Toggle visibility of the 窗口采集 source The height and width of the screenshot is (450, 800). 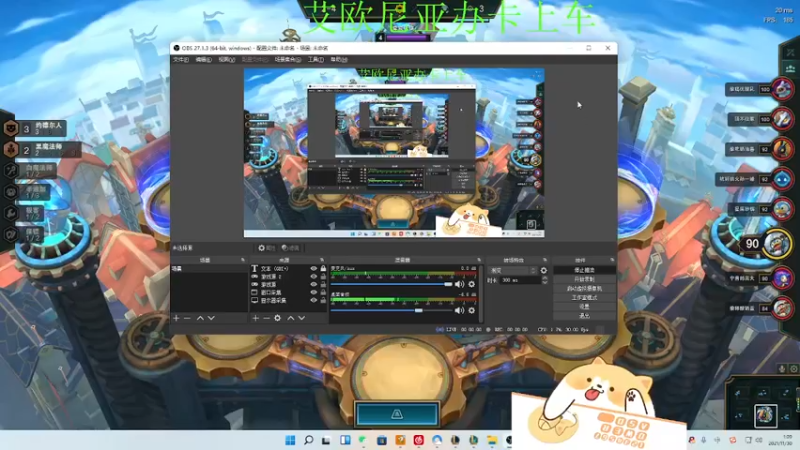(x=314, y=292)
